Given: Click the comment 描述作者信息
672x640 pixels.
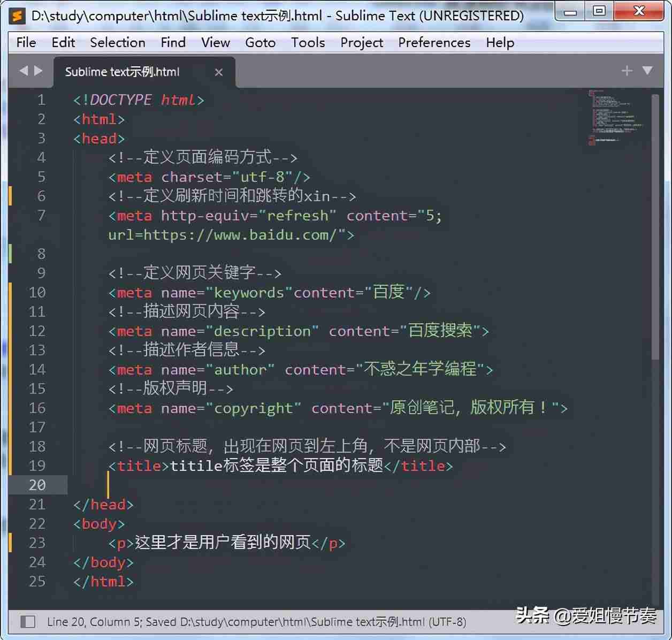Looking at the screenshot, I should tap(187, 350).
